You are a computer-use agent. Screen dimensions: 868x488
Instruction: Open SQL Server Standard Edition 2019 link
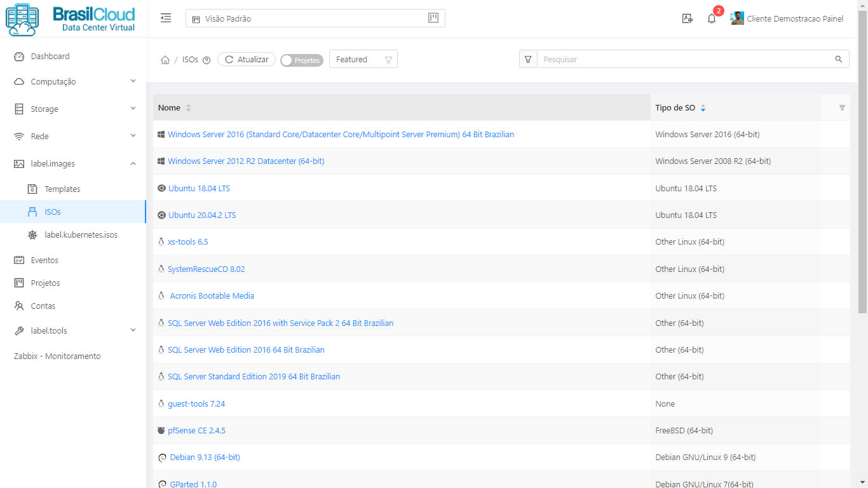(254, 376)
